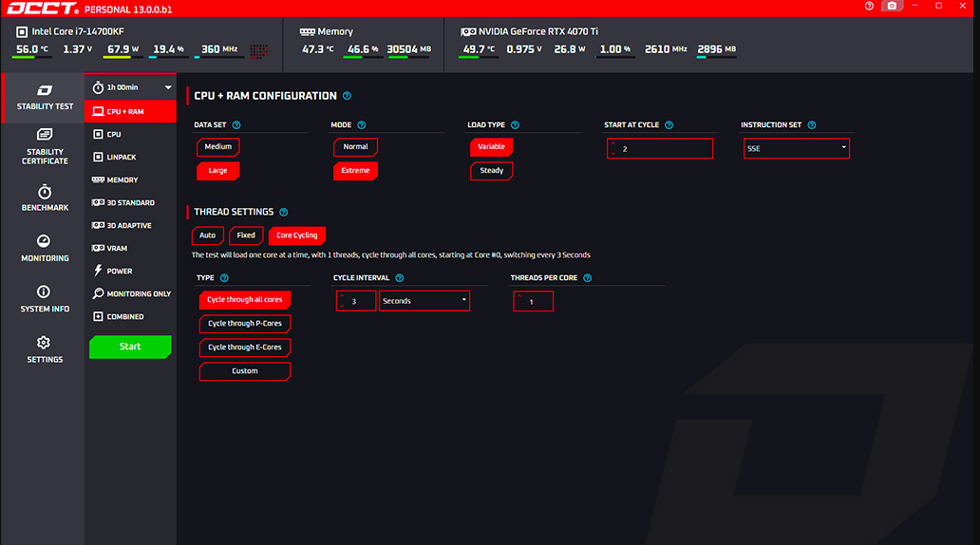Set mode to Extreme
Image resolution: width=980 pixels, height=545 pixels.
[x=355, y=171]
